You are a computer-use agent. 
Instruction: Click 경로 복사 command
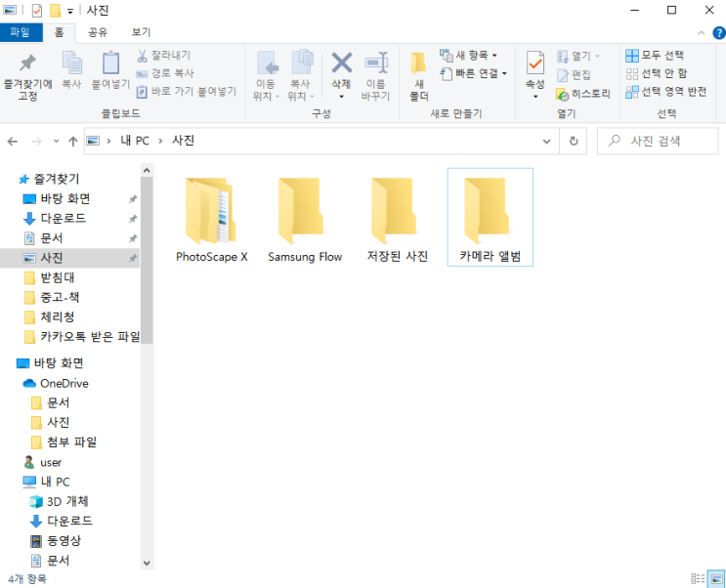click(165, 73)
